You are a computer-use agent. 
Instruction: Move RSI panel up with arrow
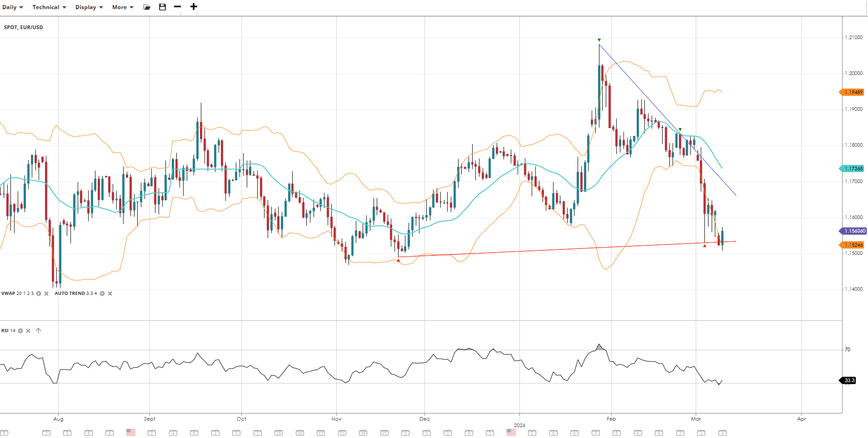(39, 331)
